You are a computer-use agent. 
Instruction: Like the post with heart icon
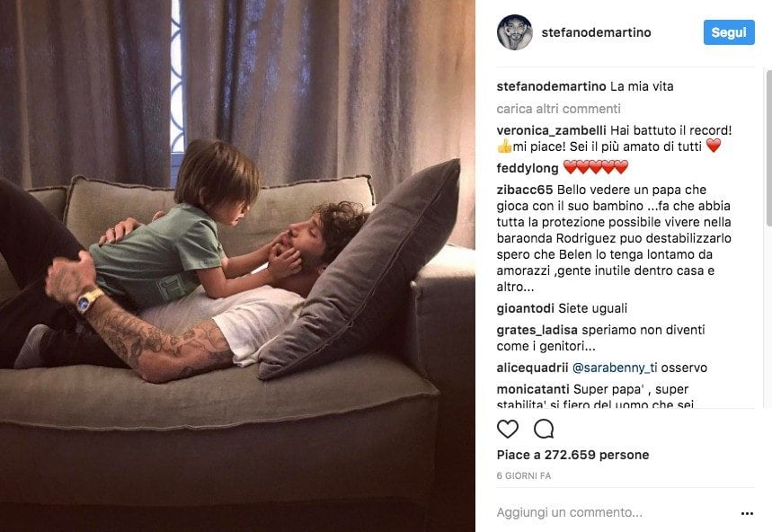507,430
